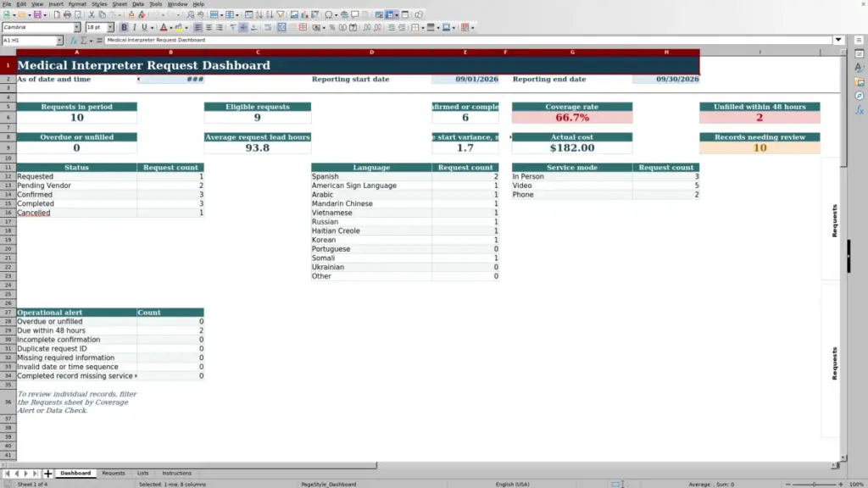Click the Clone formatting paintbrush icon
This screenshot has width=868, height=488.
click(x=131, y=14)
